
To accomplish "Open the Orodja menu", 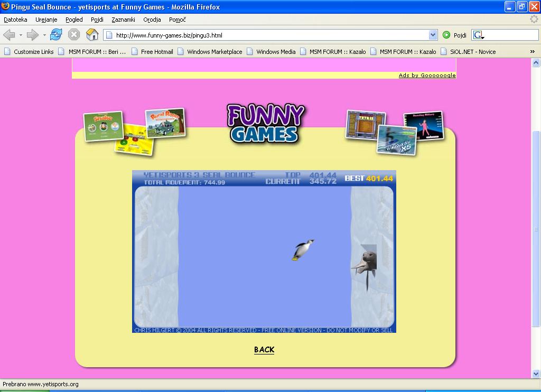I will 152,20.
